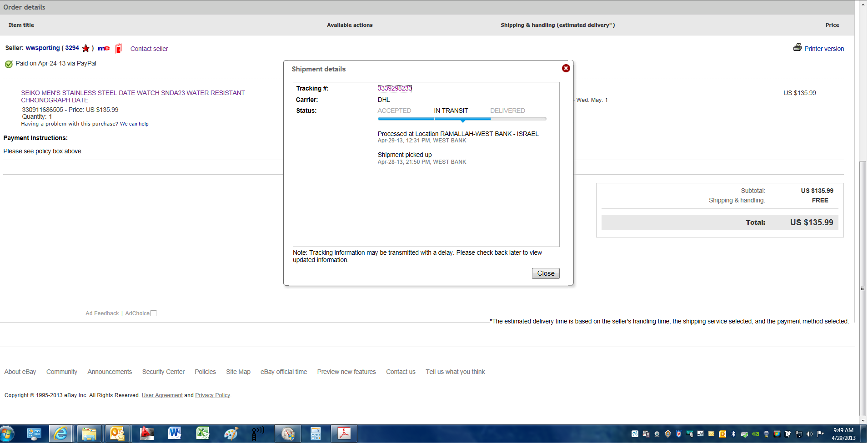
Task: Click the shipment status progress bar
Action: (462, 119)
